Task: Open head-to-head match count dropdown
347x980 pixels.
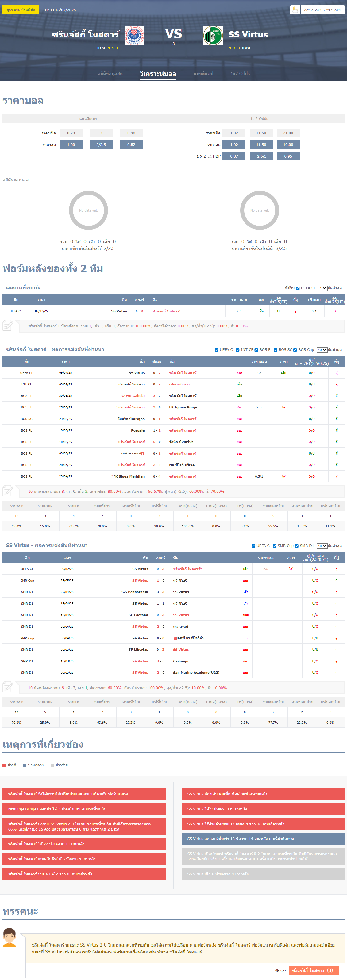Action: [x=323, y=288]
